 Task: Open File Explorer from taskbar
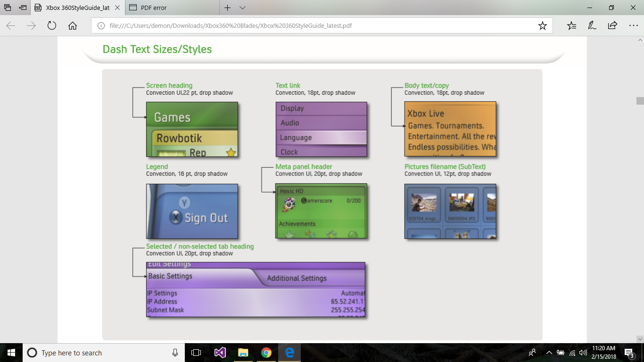tap(243, 353)
